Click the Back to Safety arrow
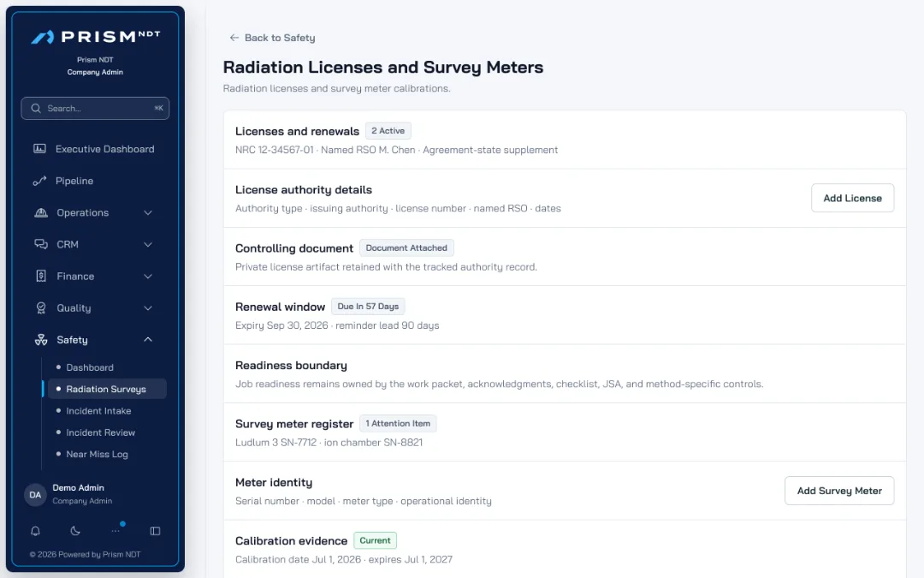Screen dimensions: 924x578 234,38
